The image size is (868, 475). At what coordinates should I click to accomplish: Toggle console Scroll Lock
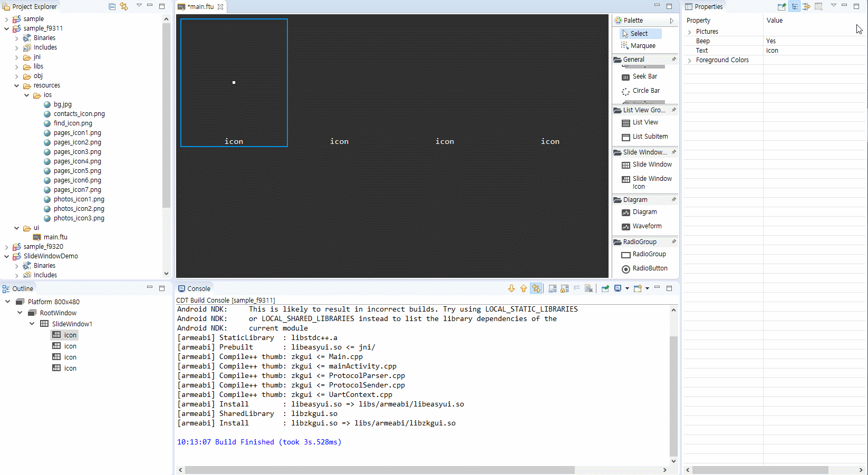tap(564, 288)
